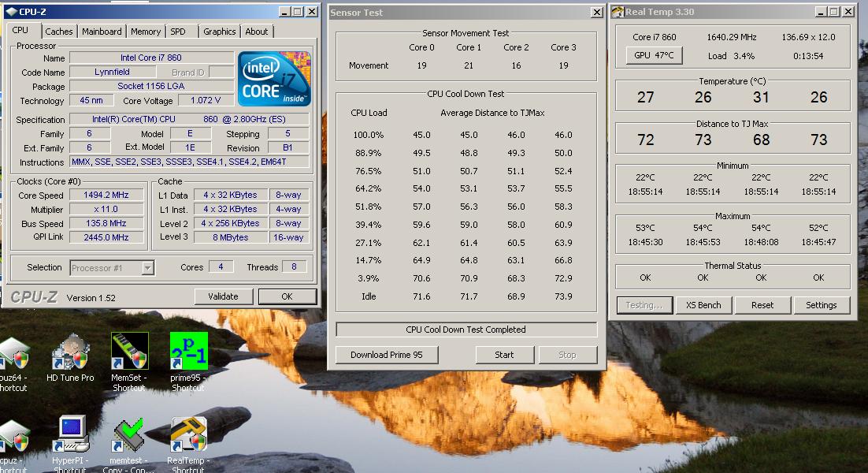
Task: Click the Validate button in CPU-Z
Action: pyautogui.click(x=223, y=296)
